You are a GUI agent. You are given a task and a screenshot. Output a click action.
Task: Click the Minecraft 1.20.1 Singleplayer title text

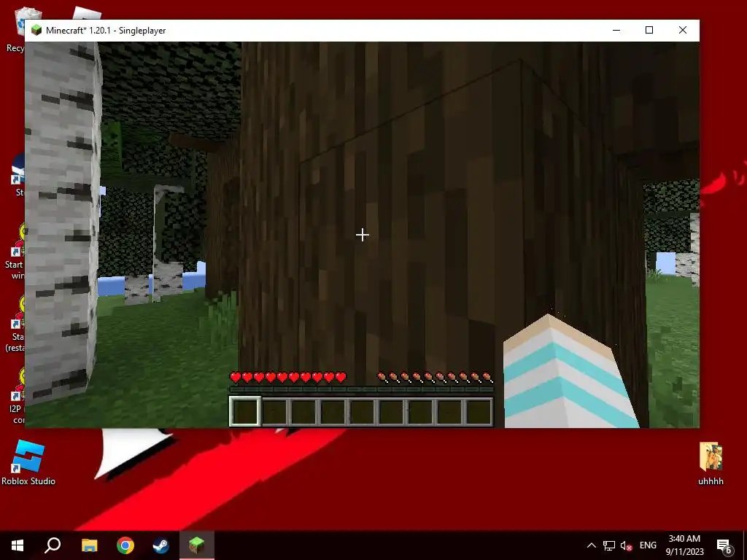(106, 31)
